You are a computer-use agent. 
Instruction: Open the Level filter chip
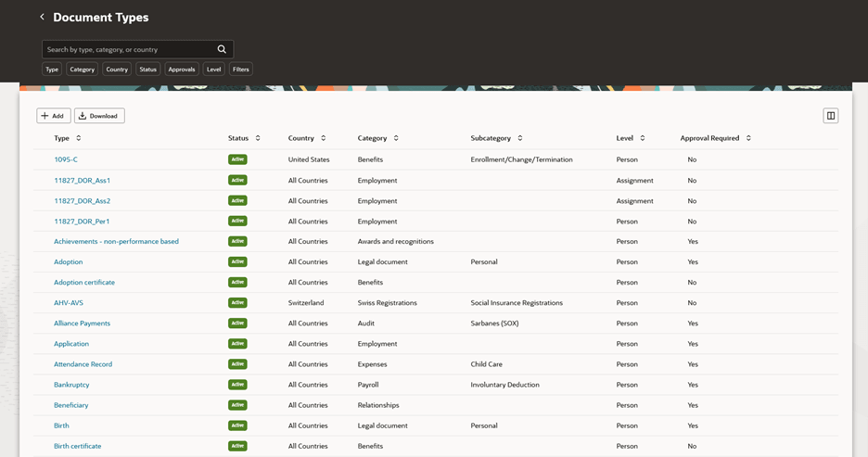tap(213, 70)
